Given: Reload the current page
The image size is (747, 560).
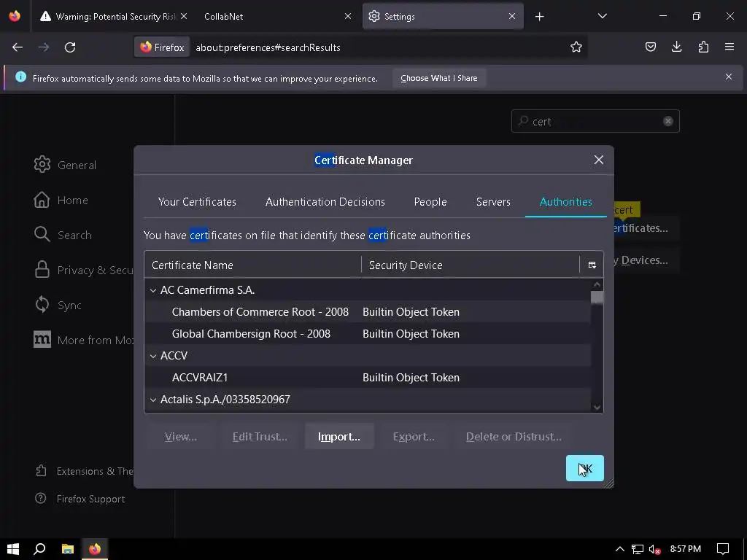Looking at the screenshot, I should pos(70,47).
